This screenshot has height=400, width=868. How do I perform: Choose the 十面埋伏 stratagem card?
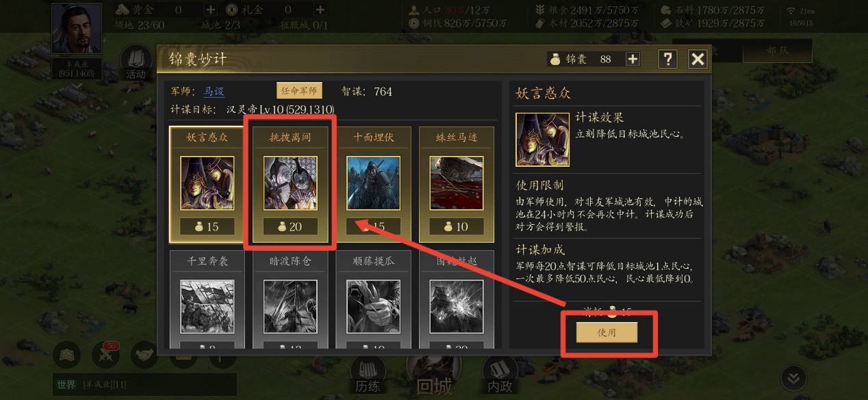[374, 184]
